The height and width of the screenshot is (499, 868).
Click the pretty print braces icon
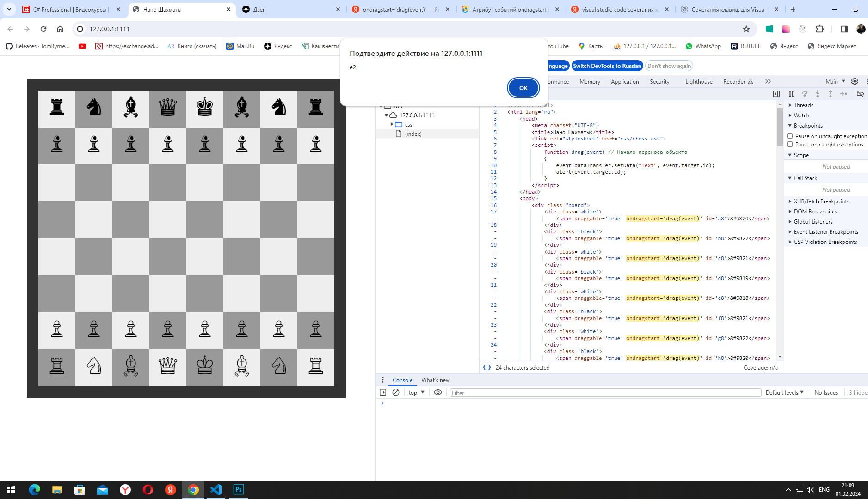point(487,367)
